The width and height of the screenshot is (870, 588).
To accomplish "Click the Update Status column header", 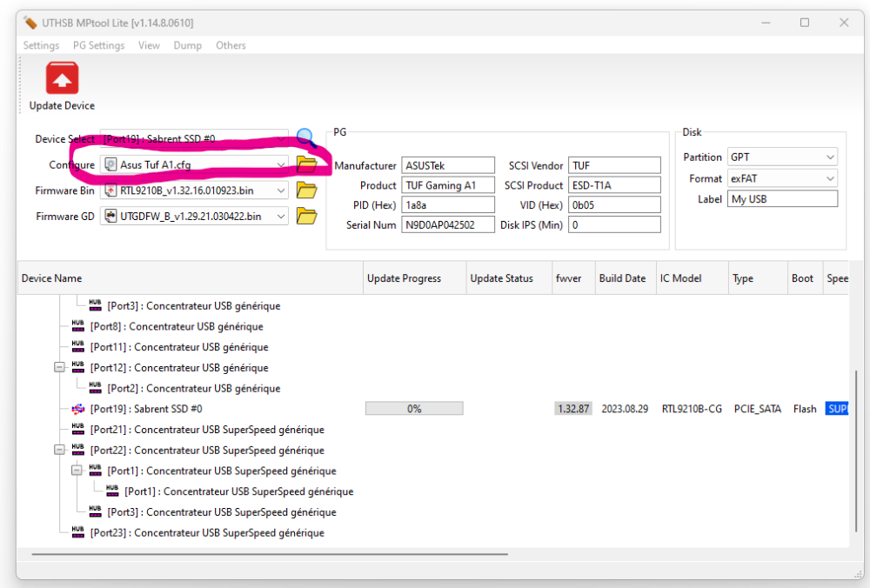I will coord(502,278).
